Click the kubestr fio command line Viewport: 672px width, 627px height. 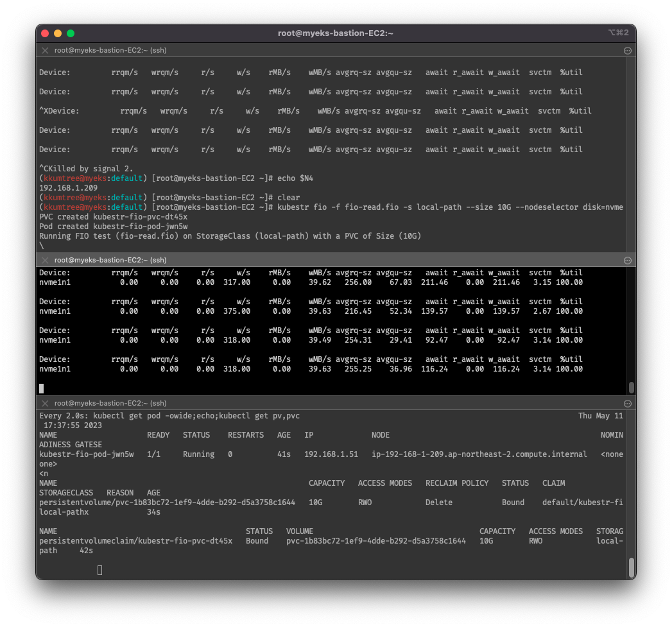(450, 207)
